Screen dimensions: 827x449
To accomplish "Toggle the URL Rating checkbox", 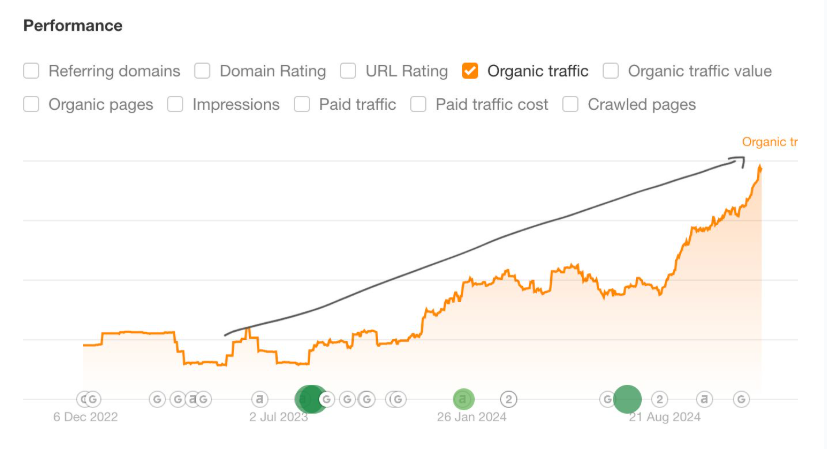I will point(348,71).
